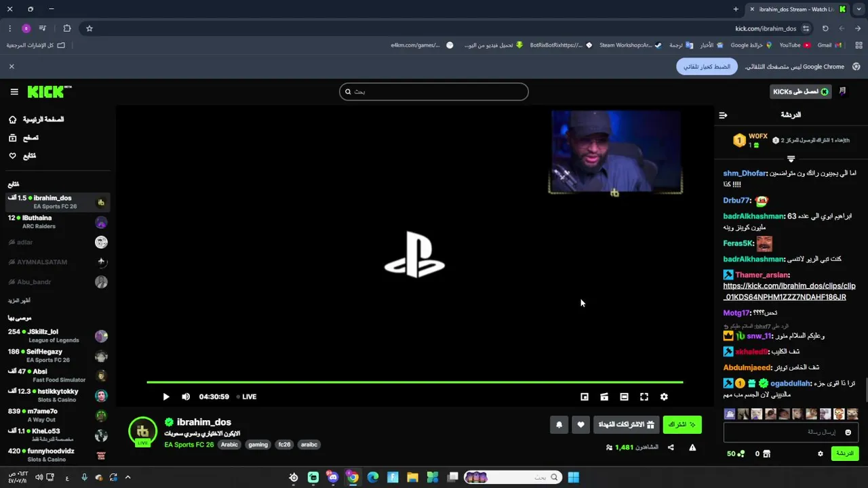868x488 pixels.
Task: Open the Steam Workshop bookmark
Action: pos(630,45)
